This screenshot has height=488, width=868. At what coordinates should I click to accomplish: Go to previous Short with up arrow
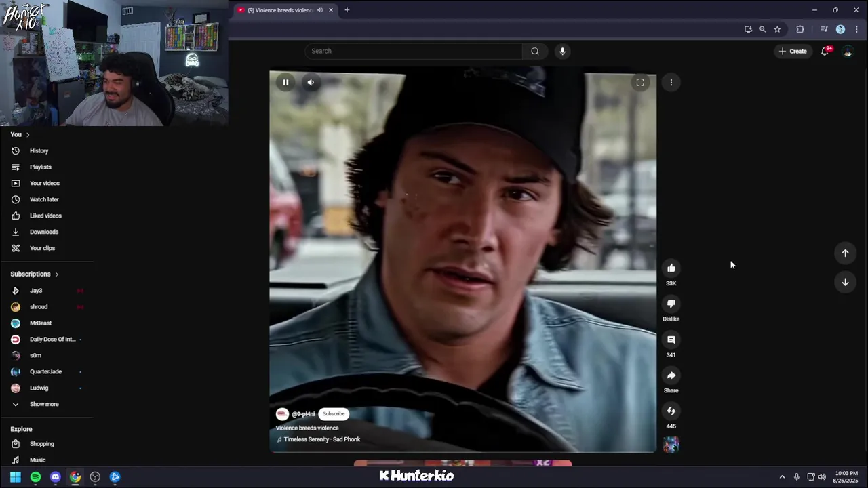click(x=845, y=253)
